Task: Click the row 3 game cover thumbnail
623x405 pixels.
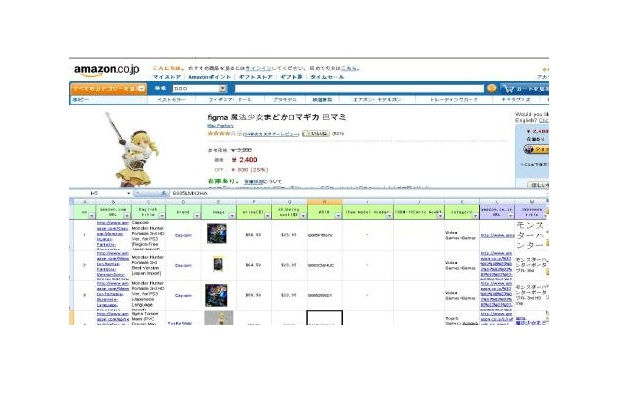Action: 216,295
